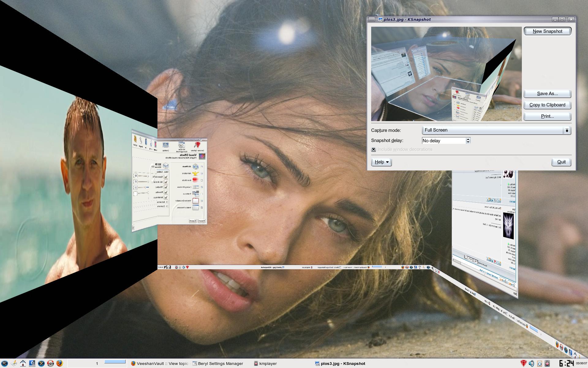Click the snapshot preview thumbnail in KSnapshot
The height and width of the screenshot is (368, 588).
pos(446,74)
